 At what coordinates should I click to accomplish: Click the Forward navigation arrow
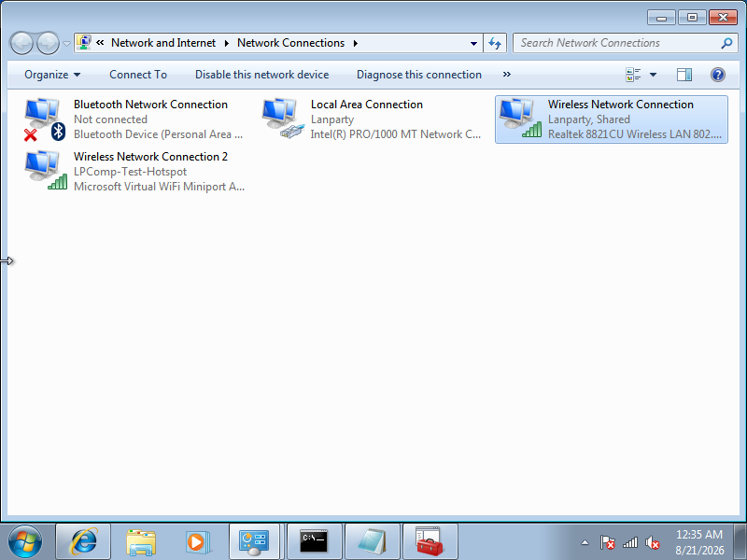tap(49, 43)
